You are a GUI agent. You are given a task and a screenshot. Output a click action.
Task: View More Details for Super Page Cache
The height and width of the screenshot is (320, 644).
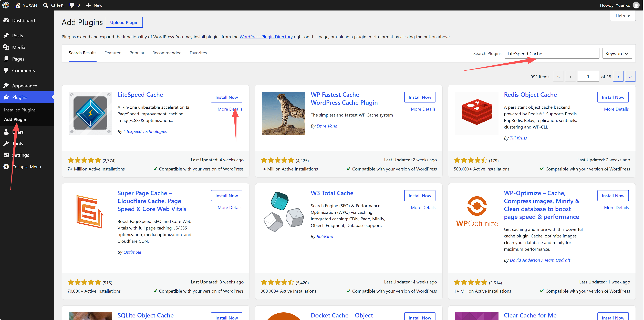point(230,207)
